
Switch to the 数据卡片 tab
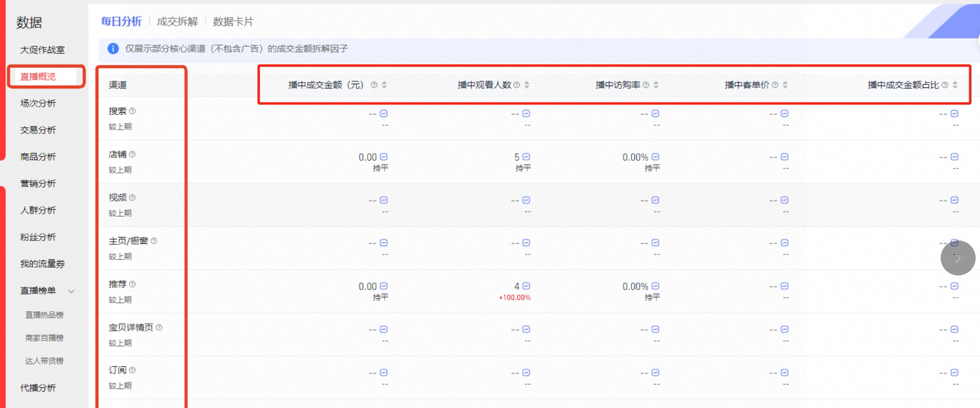(233, 21)
